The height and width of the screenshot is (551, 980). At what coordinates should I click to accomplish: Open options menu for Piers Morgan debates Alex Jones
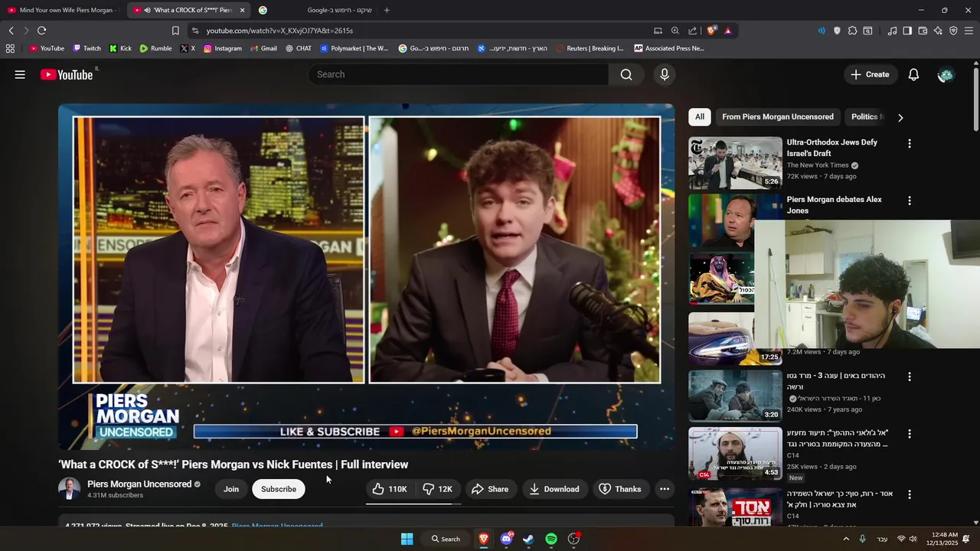(910, 201)
